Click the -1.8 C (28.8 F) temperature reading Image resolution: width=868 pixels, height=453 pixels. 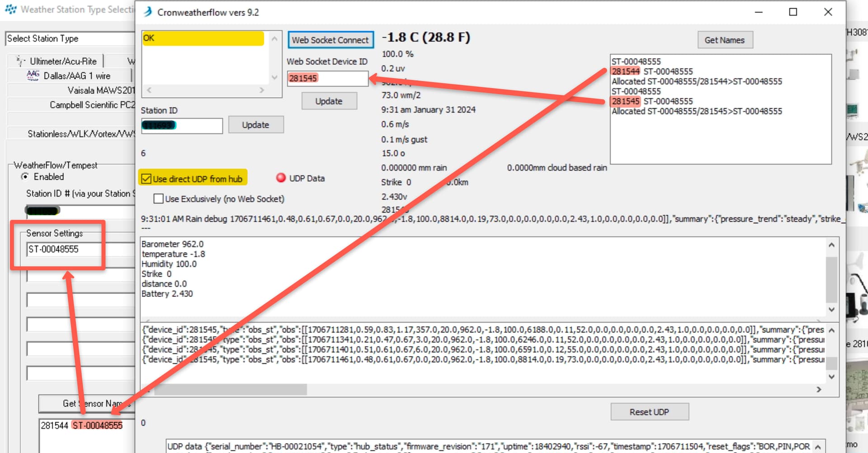(x=426, y=37)
